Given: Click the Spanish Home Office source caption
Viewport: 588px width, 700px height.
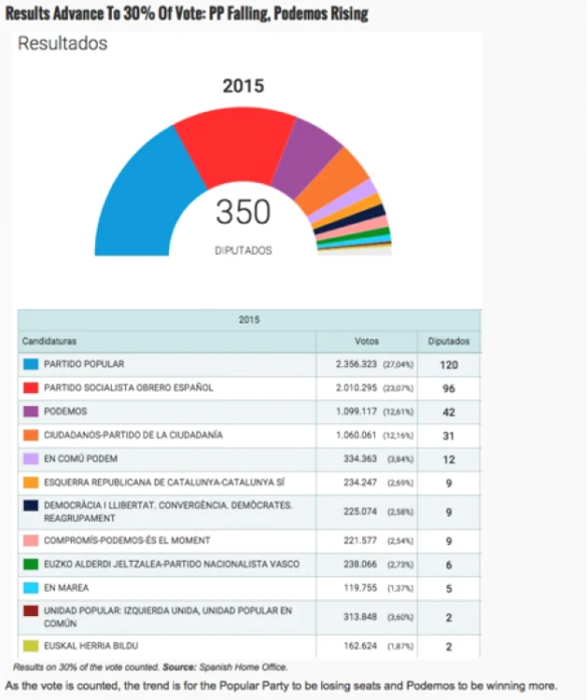Looking at the screenshot, I should coord(150,667).
